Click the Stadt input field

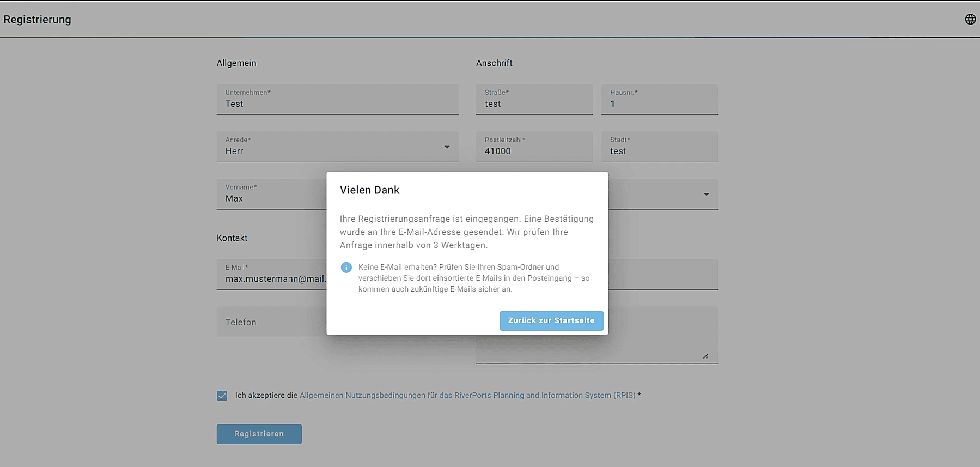coord(660,147)
